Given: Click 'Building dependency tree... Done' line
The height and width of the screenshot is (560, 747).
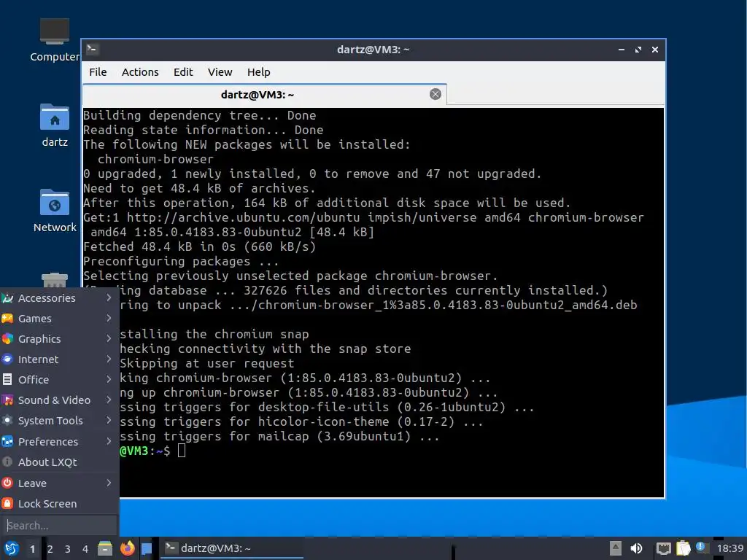Looking at the screenshot, I should [x=200, y=115].
